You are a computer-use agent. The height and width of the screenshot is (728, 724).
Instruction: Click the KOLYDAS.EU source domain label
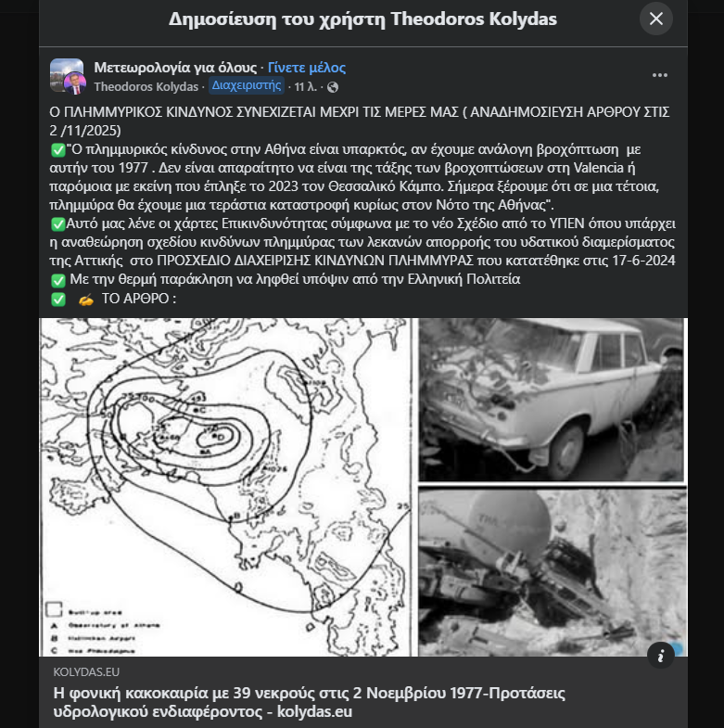[x=86, y=671]
